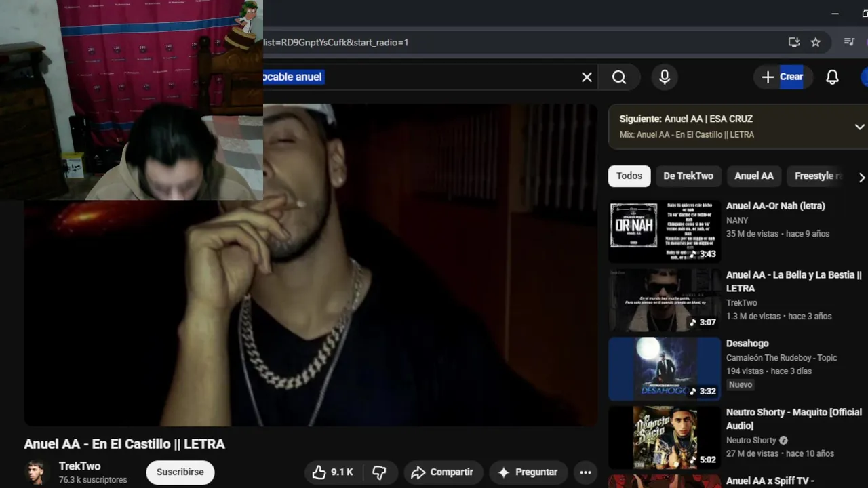Open the Desahogo video title

tap(747, 344)
